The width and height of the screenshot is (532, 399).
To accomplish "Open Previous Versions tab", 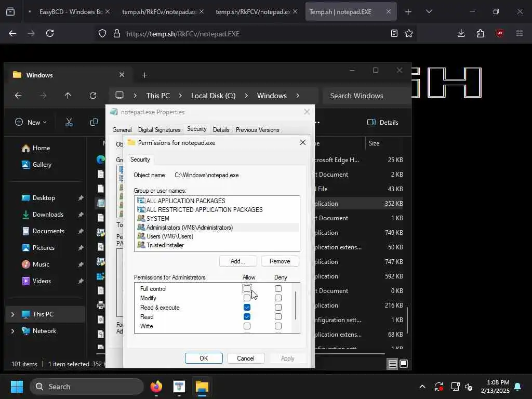I will 258,129.
